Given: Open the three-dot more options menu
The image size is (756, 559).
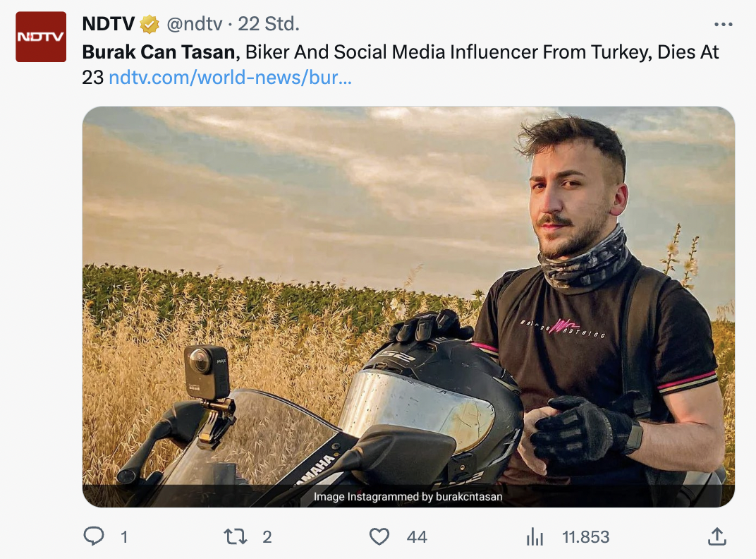Looking at the screenshot, I should [724, 25].
